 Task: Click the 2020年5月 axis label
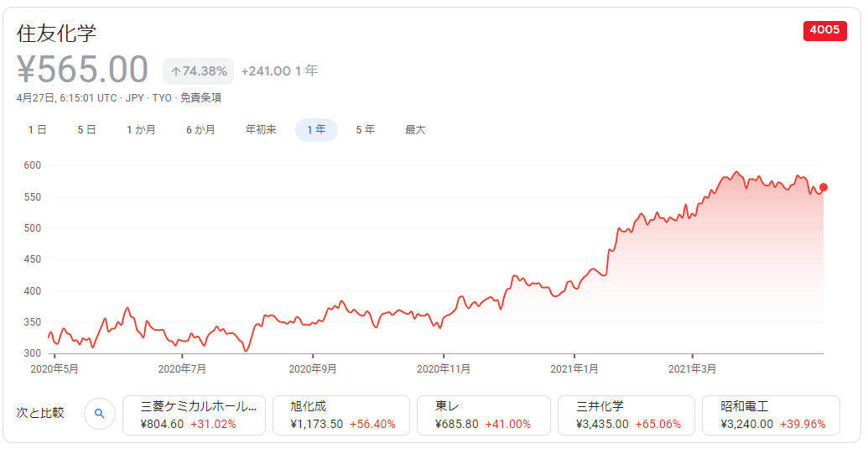pyautogui.click(x=55, y=368)
